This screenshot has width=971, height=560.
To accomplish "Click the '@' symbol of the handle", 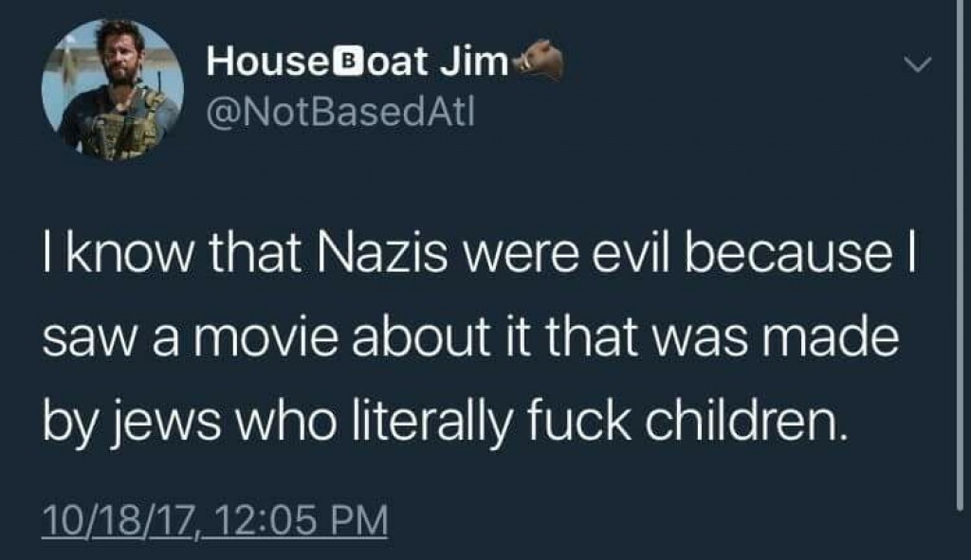I will coord(221,114).
